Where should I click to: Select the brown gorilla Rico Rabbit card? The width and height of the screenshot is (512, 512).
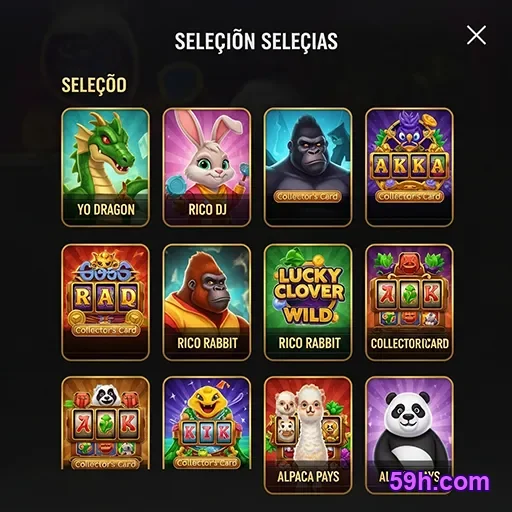click(207, 302)
